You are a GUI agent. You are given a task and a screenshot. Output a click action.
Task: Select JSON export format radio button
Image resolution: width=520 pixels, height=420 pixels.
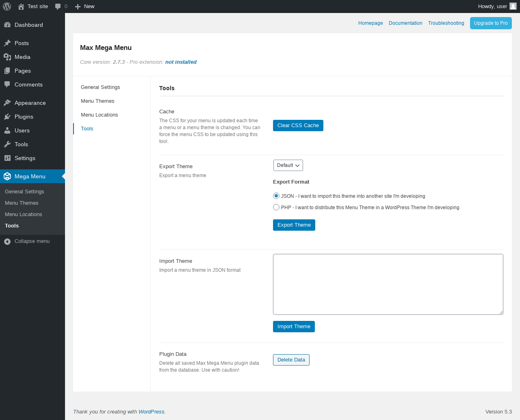[x=276, y=196]
